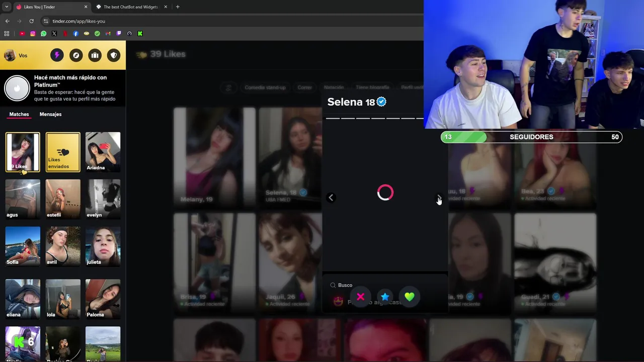Image resolution: width=644 pixels, height=362 pixels.
Task: Click the SEGUIDORES follower goal progress bar
Action: point(531,137)
